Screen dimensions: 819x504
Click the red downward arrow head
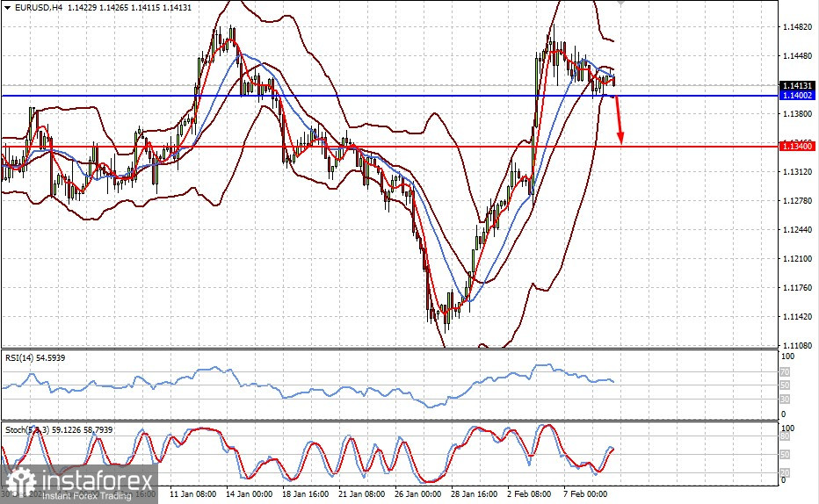[x=620, y=138]
